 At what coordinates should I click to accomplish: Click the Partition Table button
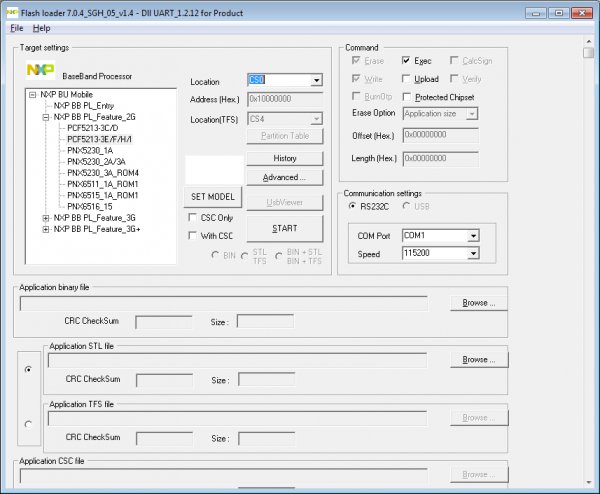click(x=285, y=136)
